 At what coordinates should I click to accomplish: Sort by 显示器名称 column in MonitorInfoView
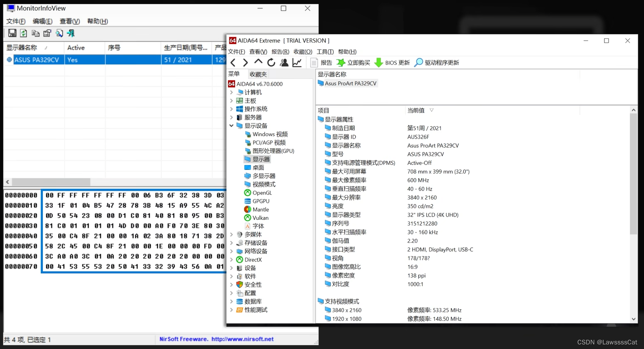point(34,48)
